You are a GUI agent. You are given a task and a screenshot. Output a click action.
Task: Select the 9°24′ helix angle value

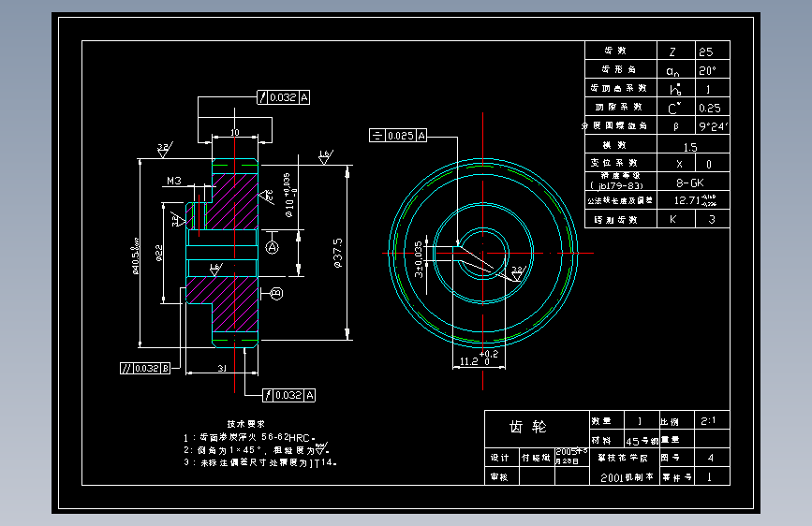713,126
